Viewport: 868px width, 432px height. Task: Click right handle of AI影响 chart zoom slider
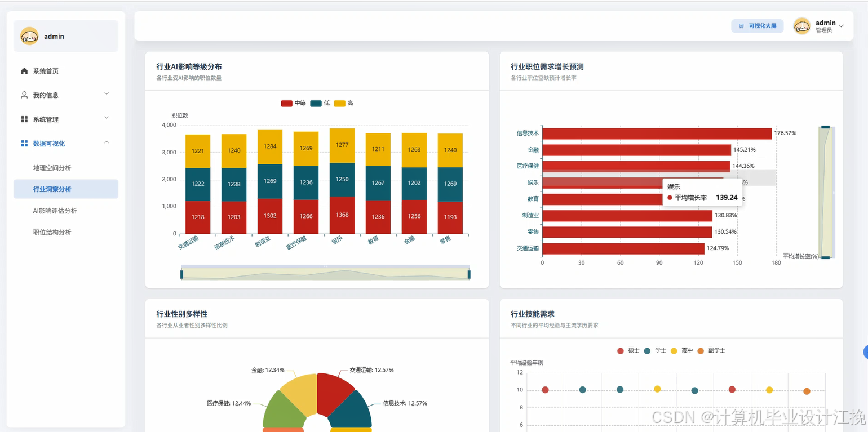click(x=469, y=274)
